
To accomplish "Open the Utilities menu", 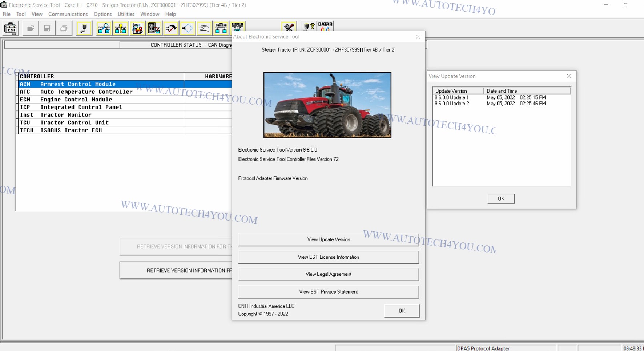I will pos(126,14).
